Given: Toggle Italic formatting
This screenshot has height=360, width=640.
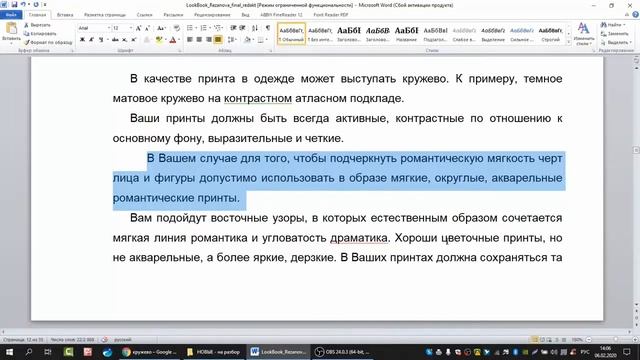Looking at the screenshot, I should pos(91,40).
